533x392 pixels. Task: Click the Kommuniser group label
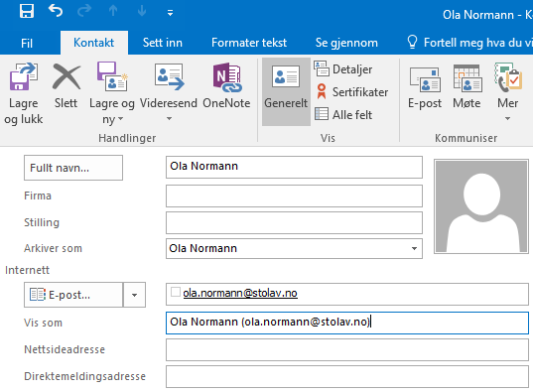pos(466,138)
